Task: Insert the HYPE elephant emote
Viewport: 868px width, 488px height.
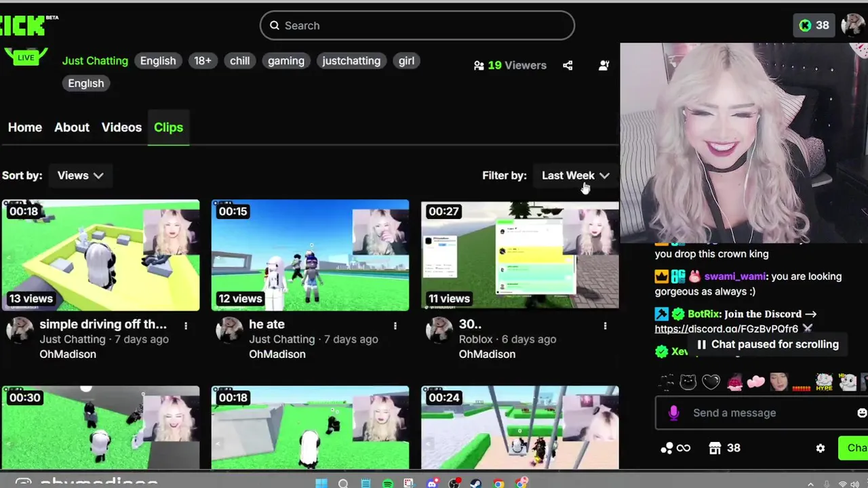Action: tap(824, 382)
